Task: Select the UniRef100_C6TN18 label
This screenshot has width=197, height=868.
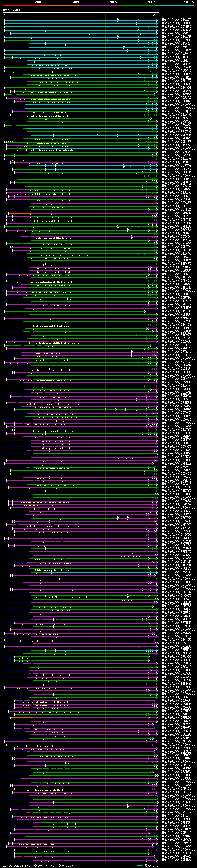Action: coord(176,78)
